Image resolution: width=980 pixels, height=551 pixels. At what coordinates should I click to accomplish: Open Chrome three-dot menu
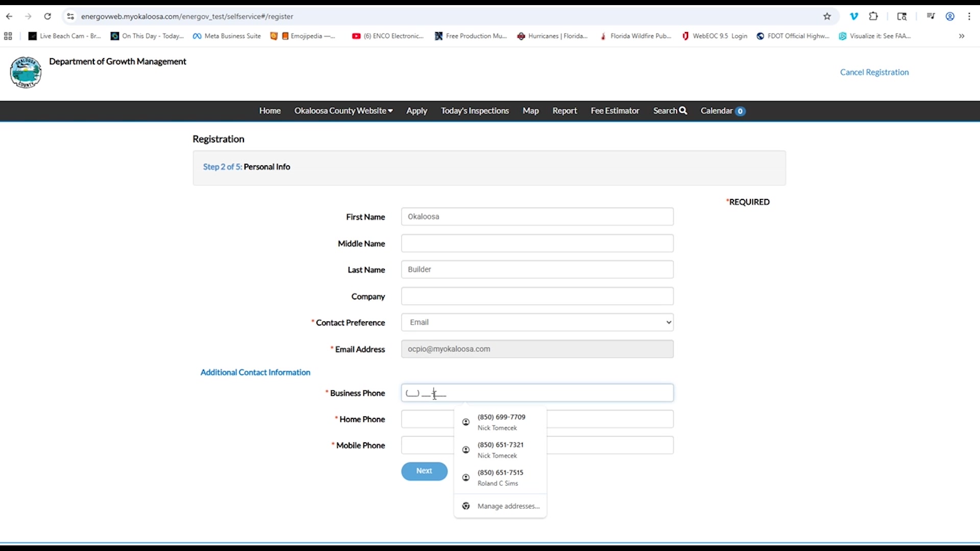pos(969,16)
